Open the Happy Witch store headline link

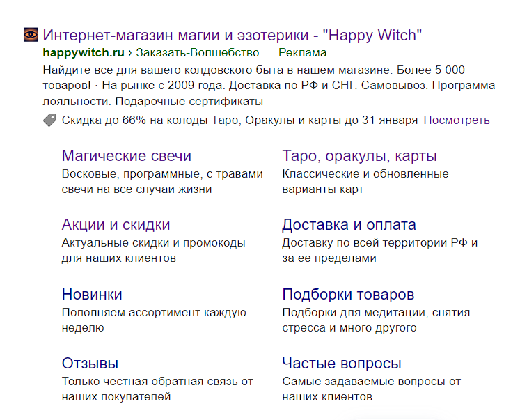tap(232, 35)
